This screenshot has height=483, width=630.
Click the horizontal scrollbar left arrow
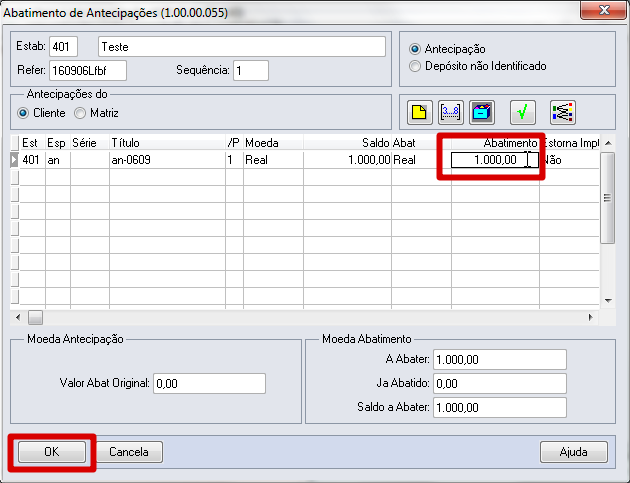[x=18, y=317]
